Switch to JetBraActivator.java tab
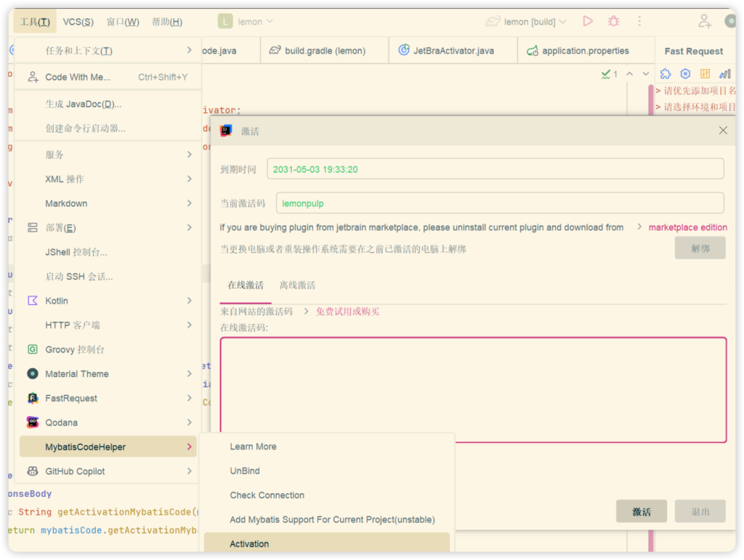This screenshot has width=744, height=560. click(x=453, y=51)
